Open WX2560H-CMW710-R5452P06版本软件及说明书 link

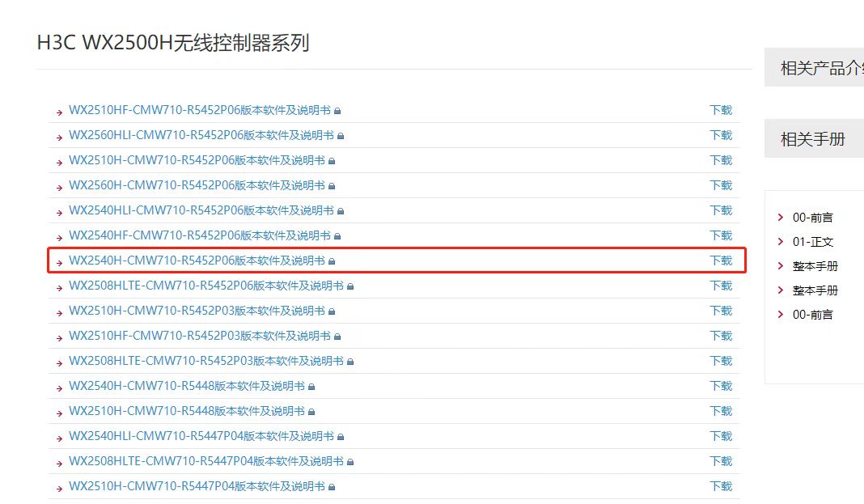(x=197, y=185)
